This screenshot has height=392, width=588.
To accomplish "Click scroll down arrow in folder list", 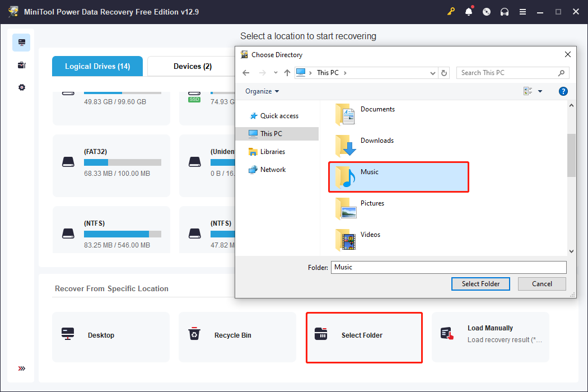I will click(571, 251).
